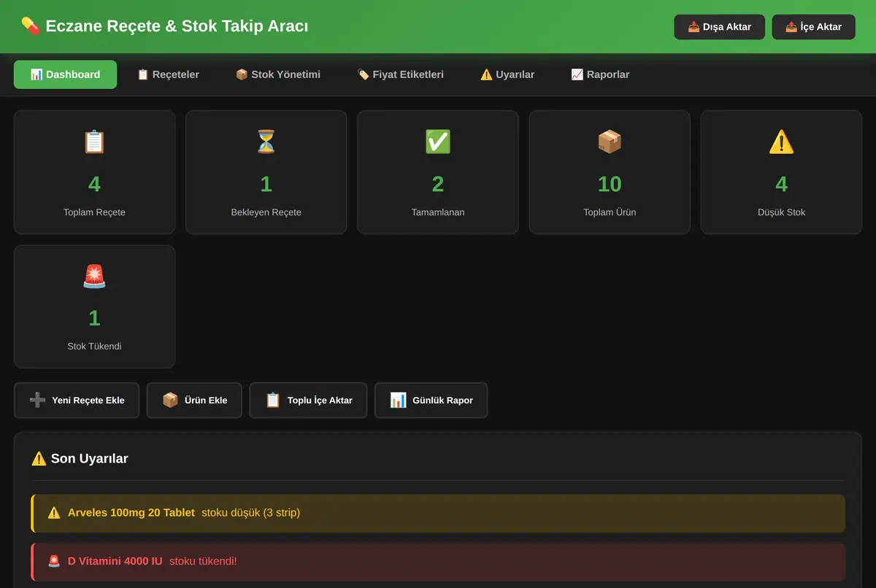876x588 pixels.
Task: Click the Bekleyen Reçete label
Action: pyautogui.click(x=266, y=212)
